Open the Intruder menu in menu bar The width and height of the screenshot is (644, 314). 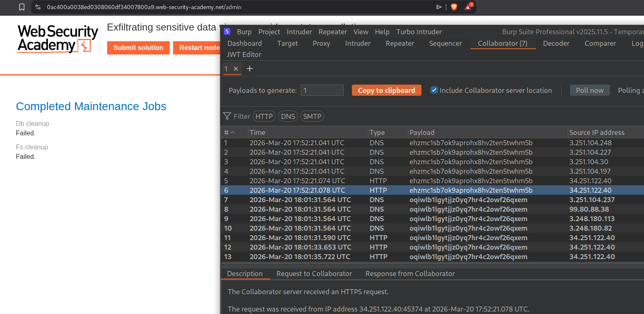tap(299, 32)
